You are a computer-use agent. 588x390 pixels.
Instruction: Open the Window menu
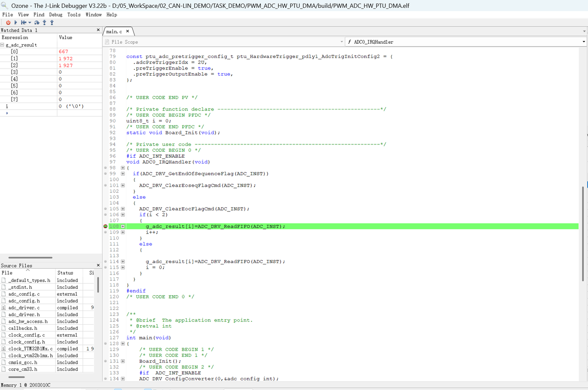(94, 15)
